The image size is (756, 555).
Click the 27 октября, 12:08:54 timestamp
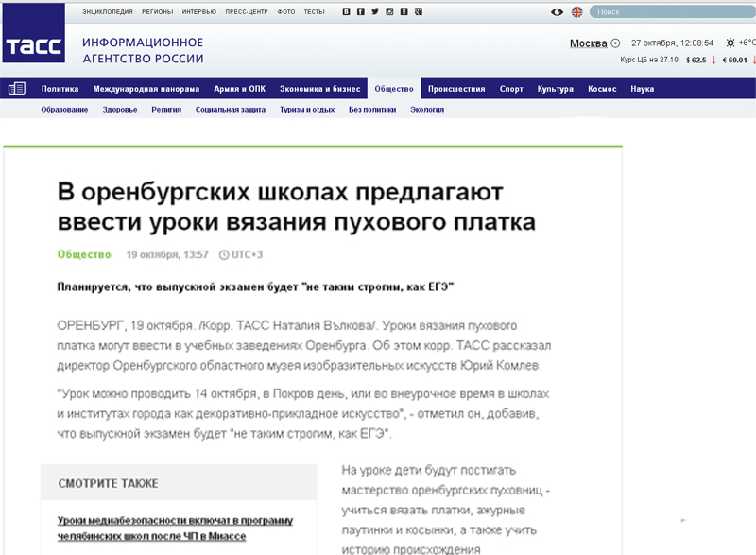672,43
